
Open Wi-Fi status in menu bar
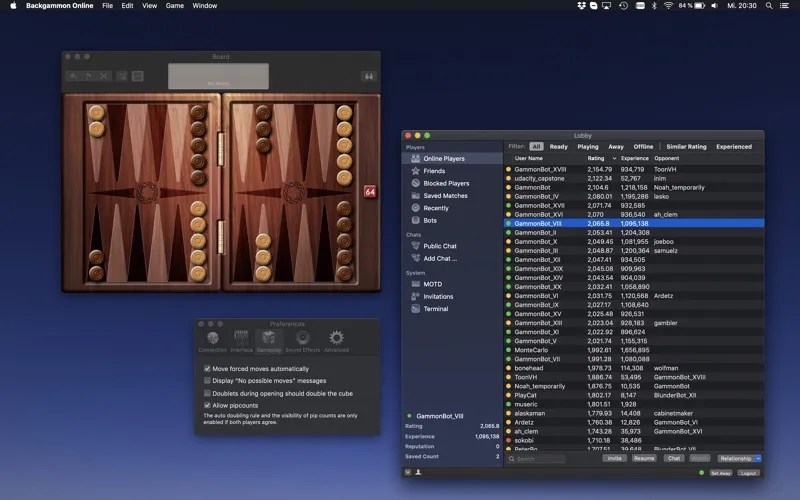pyautogui.click(x=668, y=6)
